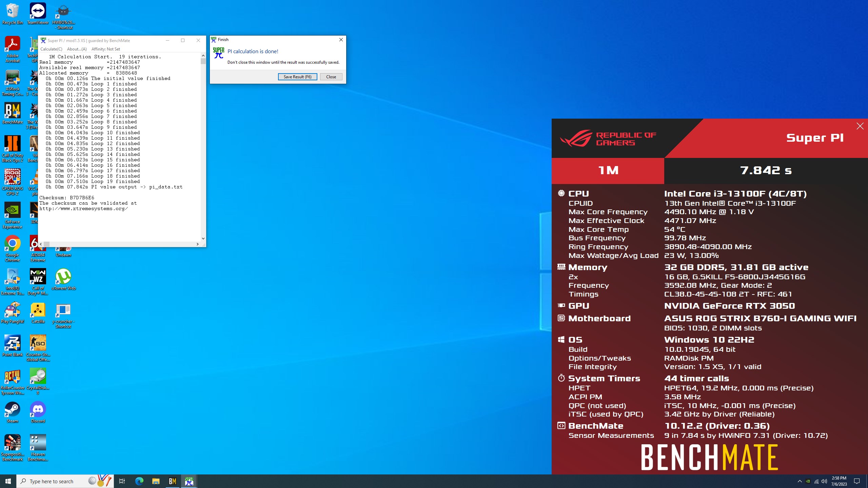Open the Recycle Bin desktop icon
Image resolution: width=868 pixels, height=488 pixels.
(13, 14)
